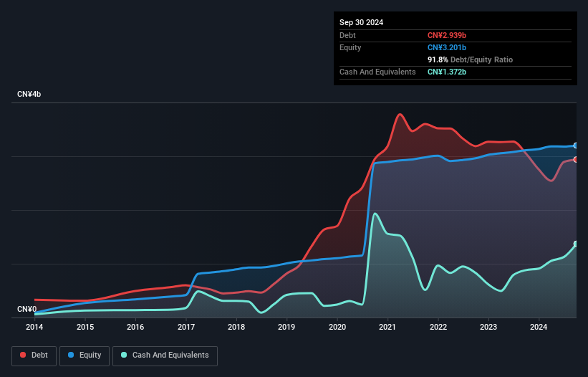The image size is (588, 377).
Task: Toggle the Debt series legend button
Action: coord(34,355)
